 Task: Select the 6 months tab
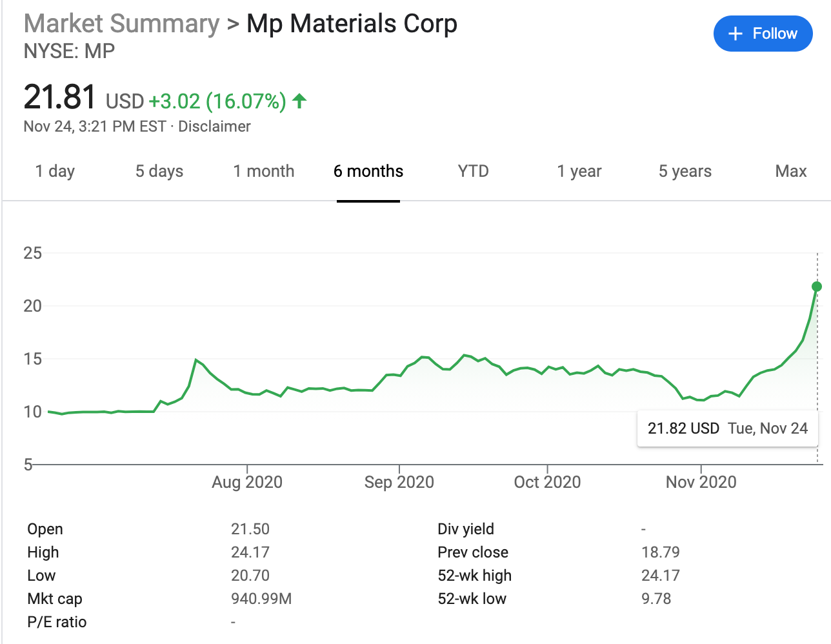click(368, 171)
